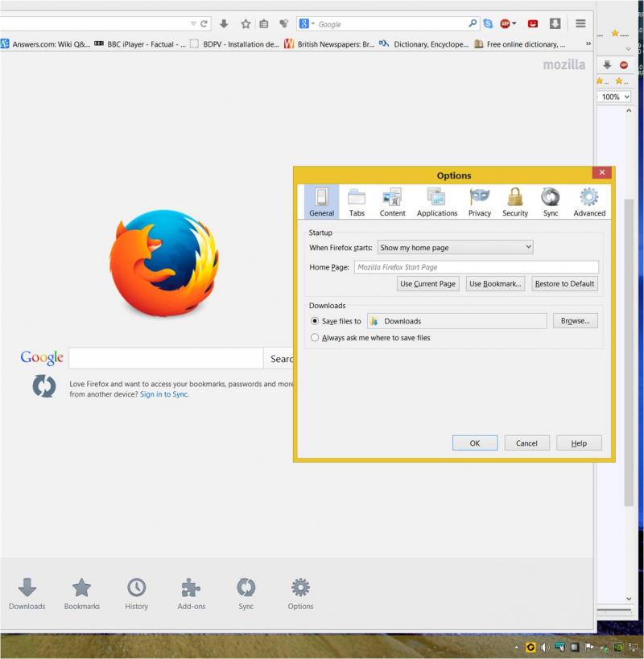Expand the bookmarks toolbar overflow chevron
Screen dimensions: 644x659
coord(588,44)
